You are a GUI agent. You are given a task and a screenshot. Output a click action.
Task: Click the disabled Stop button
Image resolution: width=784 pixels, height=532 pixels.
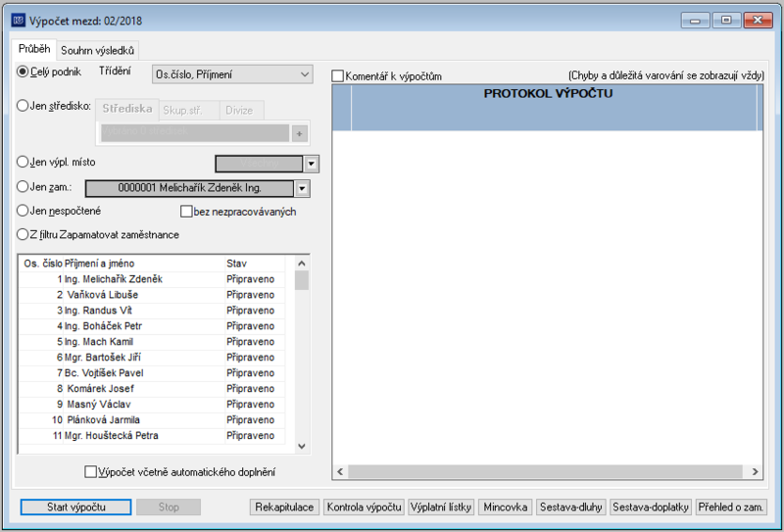click(x=169, y=507)
